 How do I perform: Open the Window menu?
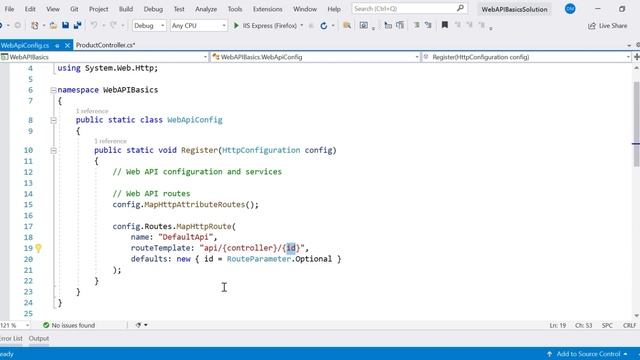pos(305,9)
